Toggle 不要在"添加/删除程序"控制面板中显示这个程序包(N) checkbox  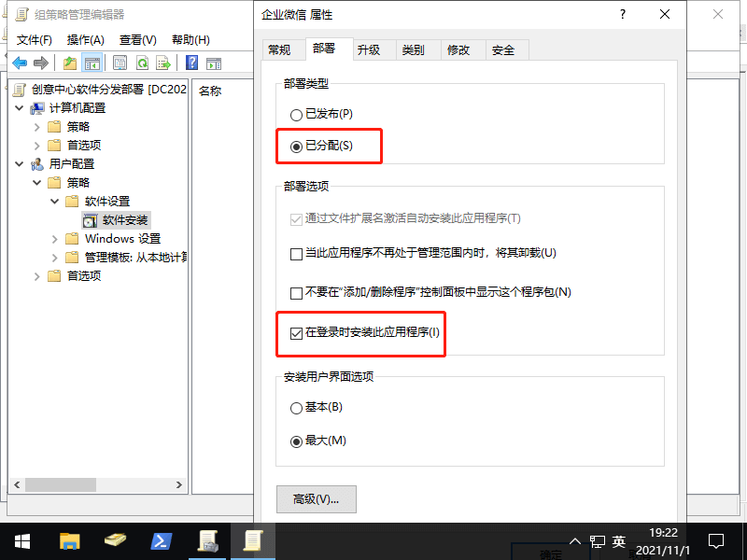pyautogui.click(x=296, y=293)
